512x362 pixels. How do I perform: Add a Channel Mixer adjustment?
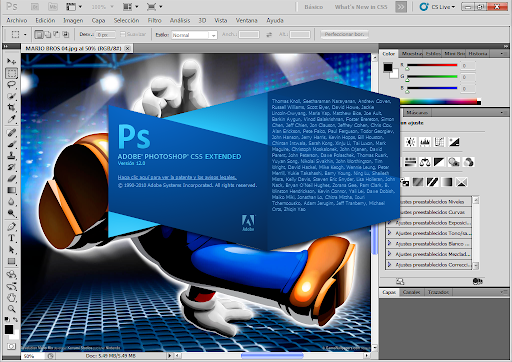point(468,162)
